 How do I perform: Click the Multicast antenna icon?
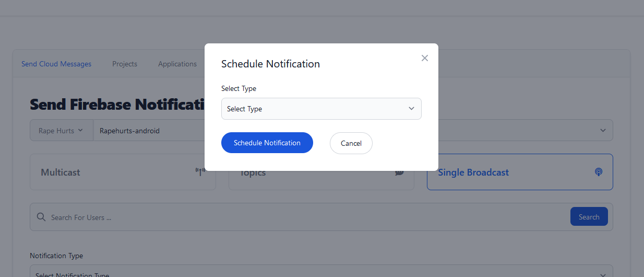tap(199, 172)
